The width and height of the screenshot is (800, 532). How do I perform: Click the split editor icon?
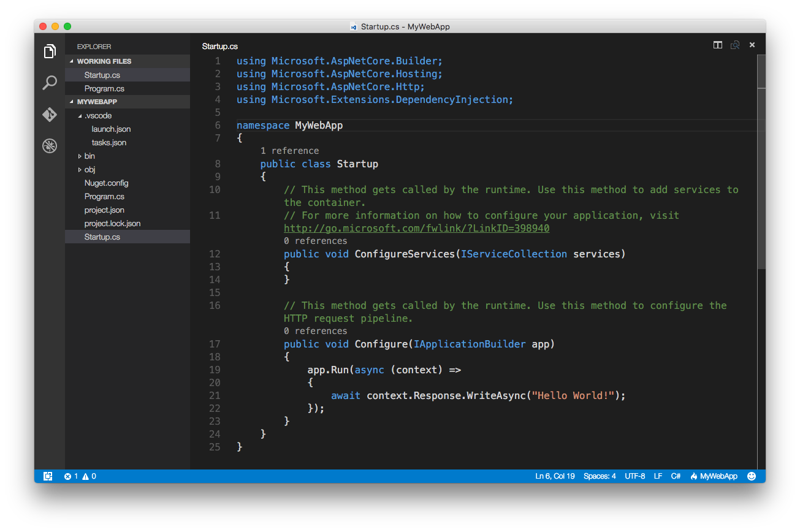pos(717,45)
